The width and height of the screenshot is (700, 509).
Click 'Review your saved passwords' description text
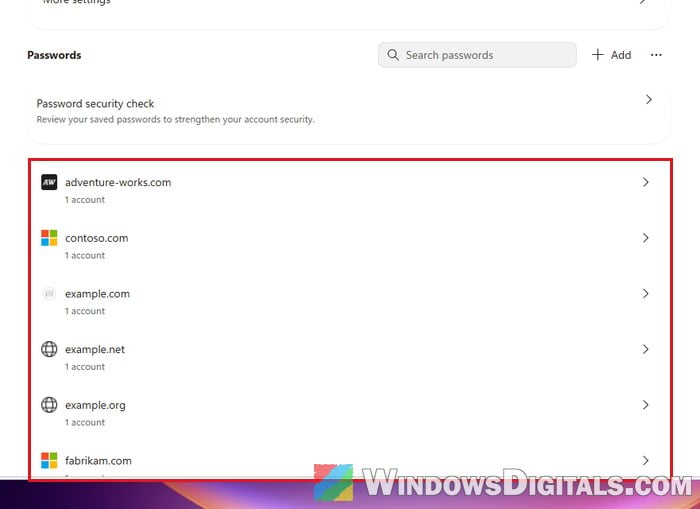(175, 119)
